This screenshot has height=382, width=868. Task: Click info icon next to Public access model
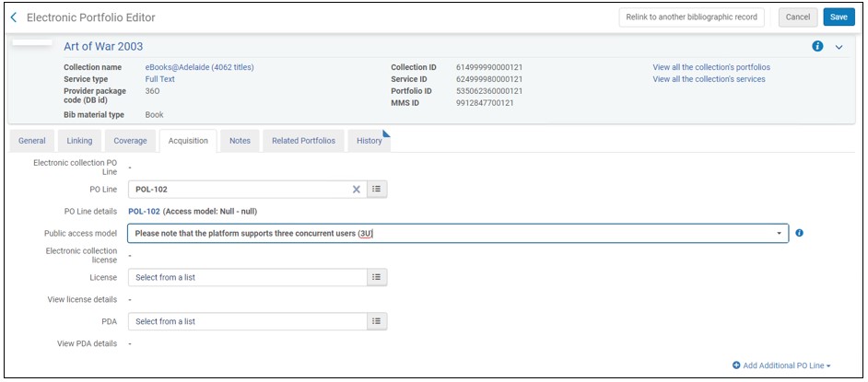point(799,233)
